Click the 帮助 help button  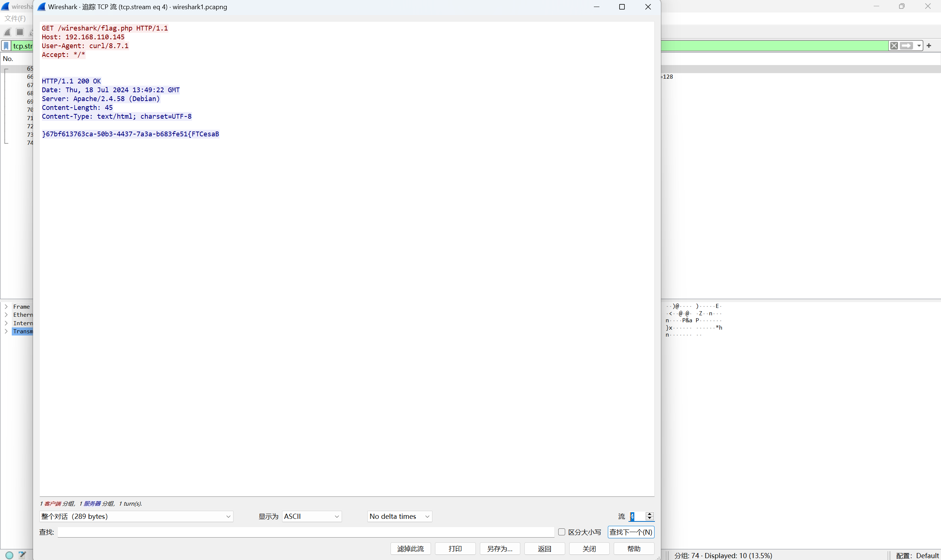[634, 548]
